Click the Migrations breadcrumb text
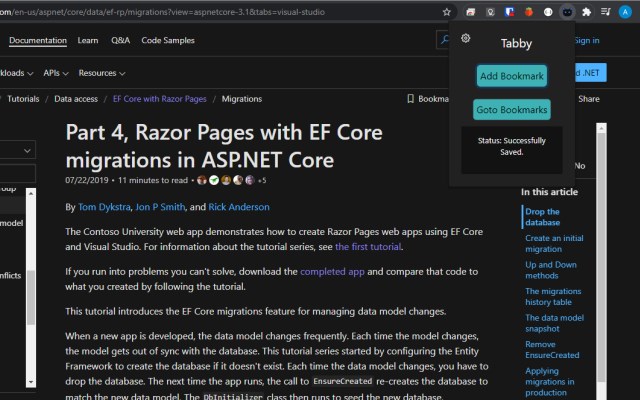 tap(242, 99)
